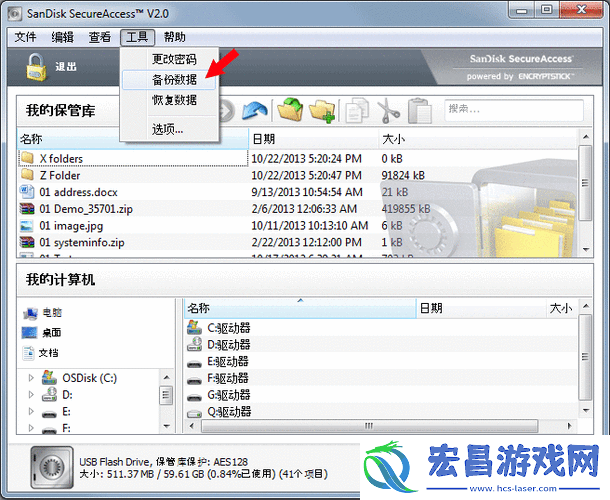Click the 文档 documents icon
Image resolution: width=610 pixels, height=500 pixels.
click(x=28, y=353)
